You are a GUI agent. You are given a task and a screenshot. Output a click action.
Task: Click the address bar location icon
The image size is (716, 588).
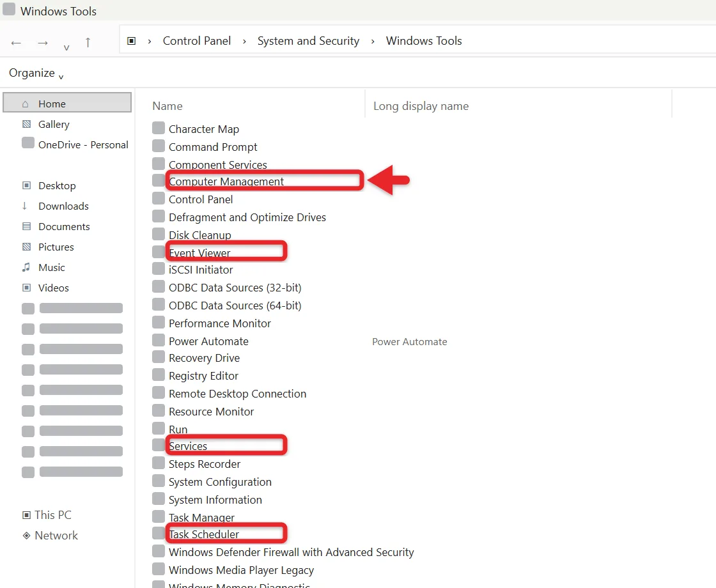(132, 41)
